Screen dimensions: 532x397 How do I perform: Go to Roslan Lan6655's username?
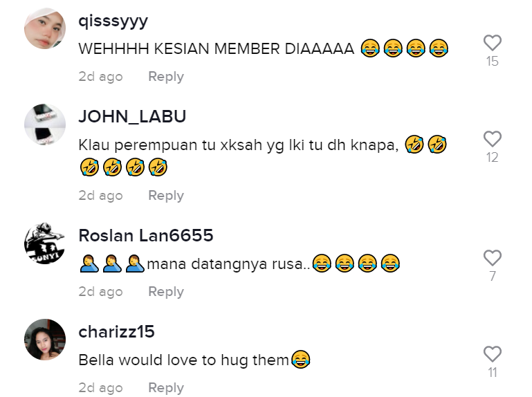click(146, 235)
